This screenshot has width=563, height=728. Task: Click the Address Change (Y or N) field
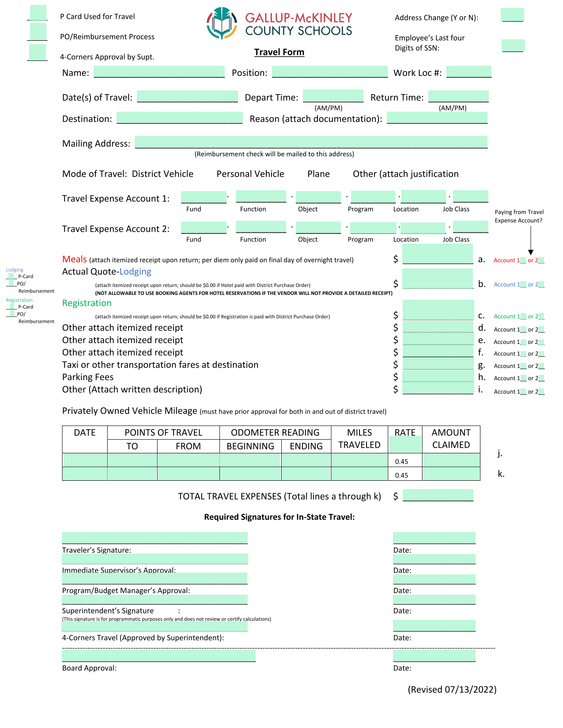coord(512,15)
